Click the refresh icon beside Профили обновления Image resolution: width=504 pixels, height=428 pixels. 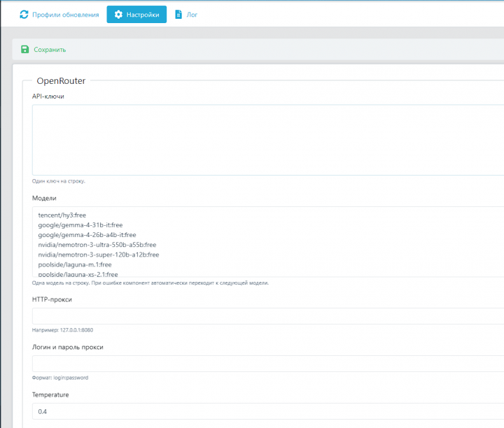(24, 15)
